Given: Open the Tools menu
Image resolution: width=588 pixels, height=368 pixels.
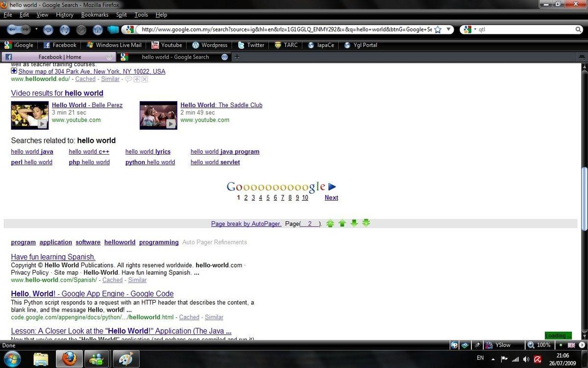Looking at the screenshot, I should [141, 15].
